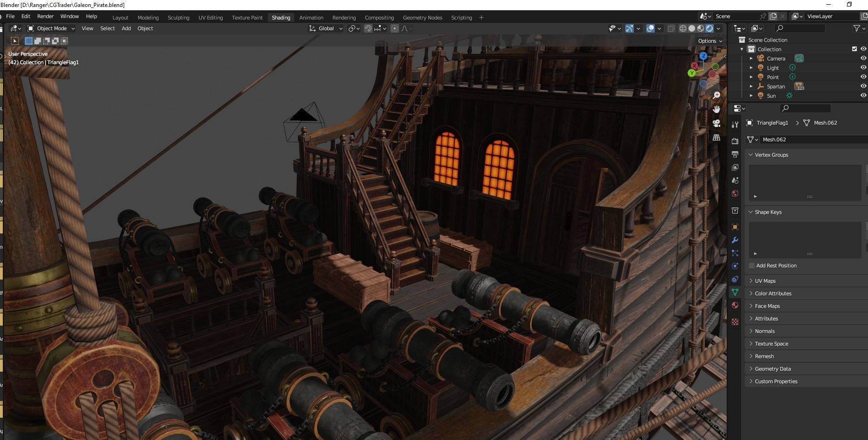Viewport: 868px width, 440px height.
Task: Collapse the Shape Keys panel
Action: [750, 212]
